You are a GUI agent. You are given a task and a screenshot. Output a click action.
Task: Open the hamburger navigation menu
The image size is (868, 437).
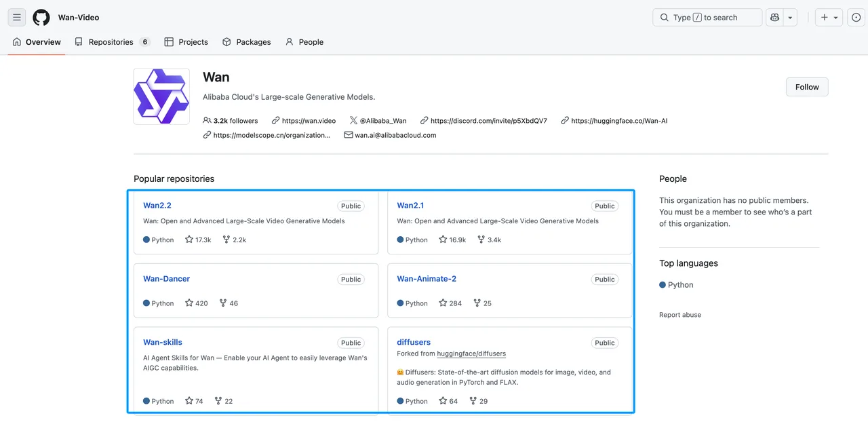17,18
